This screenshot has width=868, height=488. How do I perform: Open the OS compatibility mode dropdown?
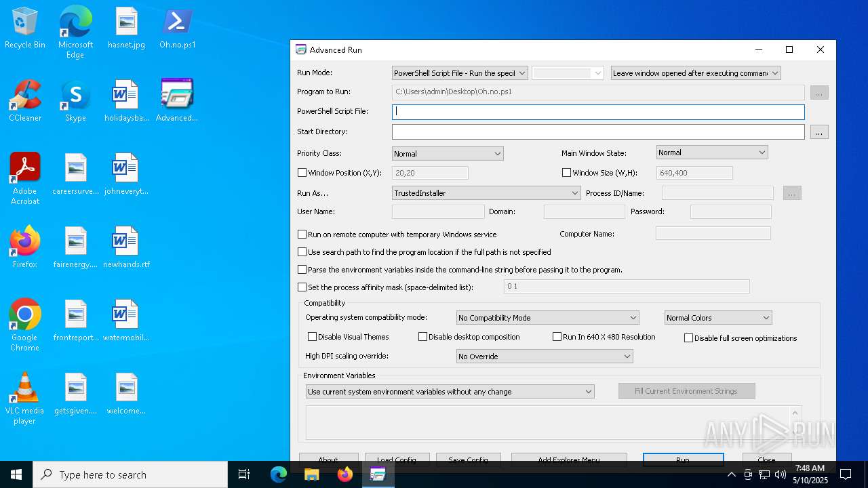[x=548, y=318]
